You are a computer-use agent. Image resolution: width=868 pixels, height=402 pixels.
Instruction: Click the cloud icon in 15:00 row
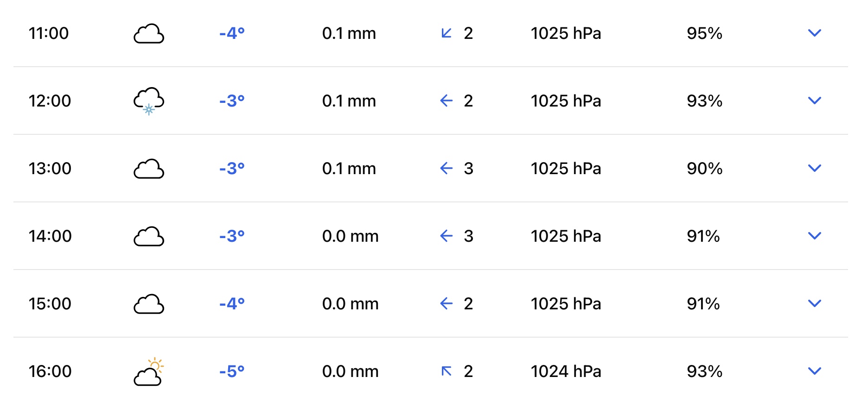[x=148, y=304]
